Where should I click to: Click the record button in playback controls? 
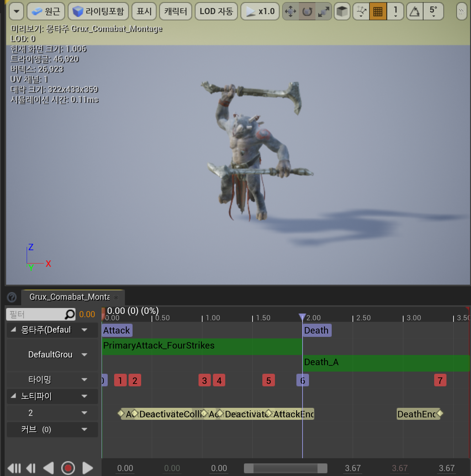(68, 468)
